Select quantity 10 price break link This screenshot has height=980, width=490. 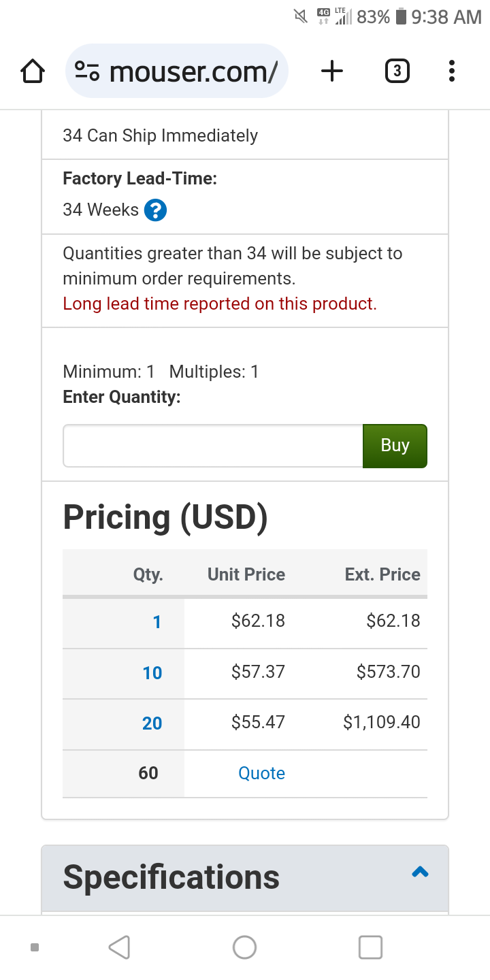[152, 673]
